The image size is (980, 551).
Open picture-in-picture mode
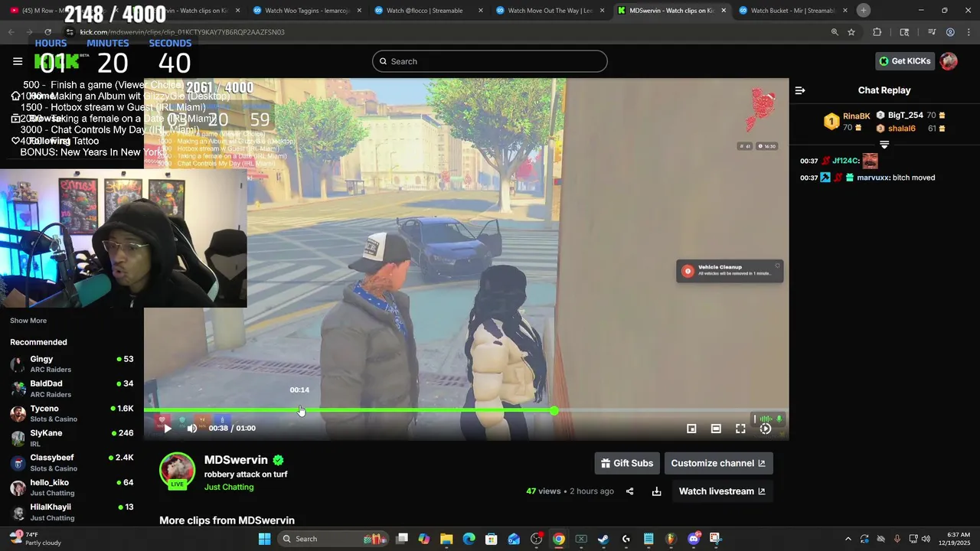point(691,429)
